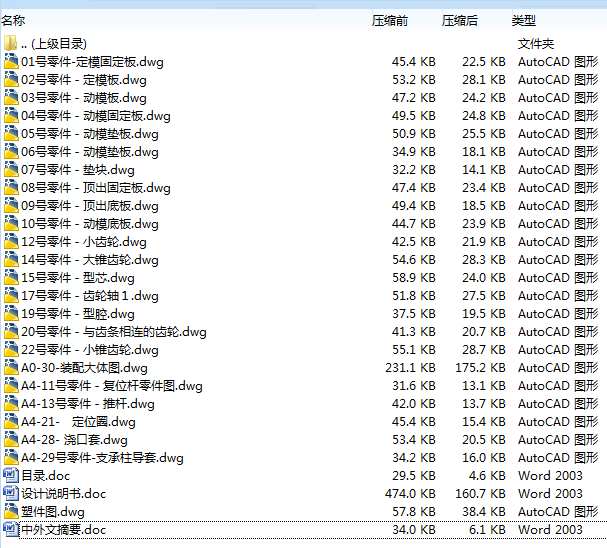607x548 pixels.
Task: Select file name A4-28- 浇口套.dwg
Action: pyautogui.click(x=74, y=440)
